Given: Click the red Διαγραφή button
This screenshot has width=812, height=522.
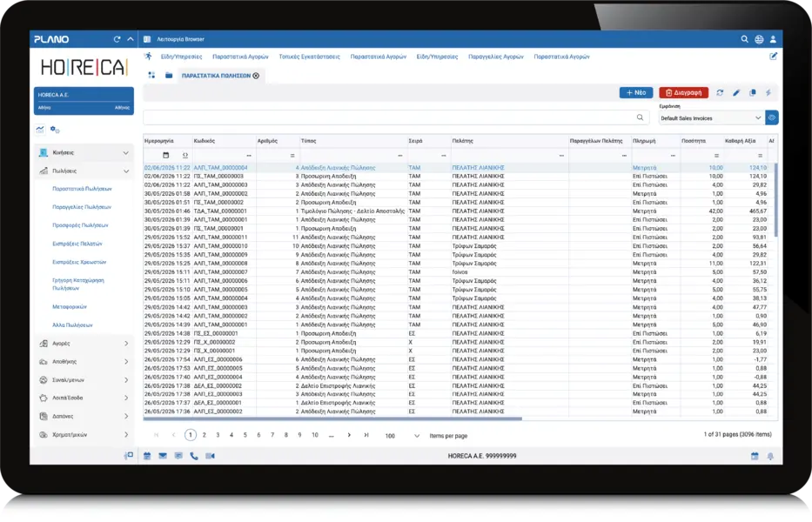Looking at the screenshot, I should [x=683, y=93].
